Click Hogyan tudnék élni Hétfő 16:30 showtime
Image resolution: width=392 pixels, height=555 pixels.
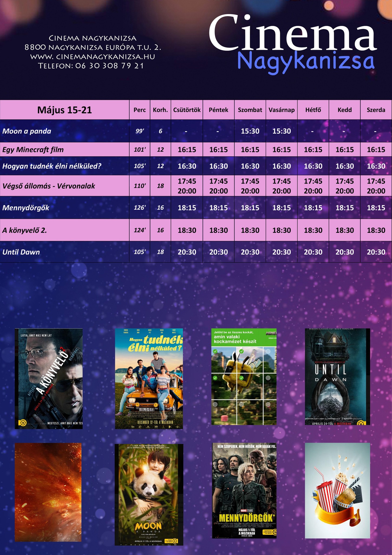click(313, 166)
